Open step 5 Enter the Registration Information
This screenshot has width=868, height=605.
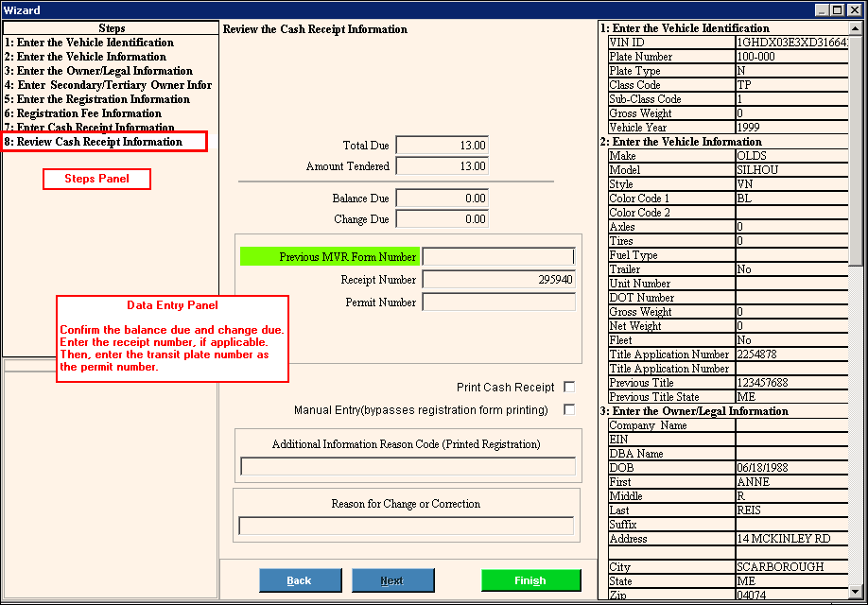tap(96, 99)
